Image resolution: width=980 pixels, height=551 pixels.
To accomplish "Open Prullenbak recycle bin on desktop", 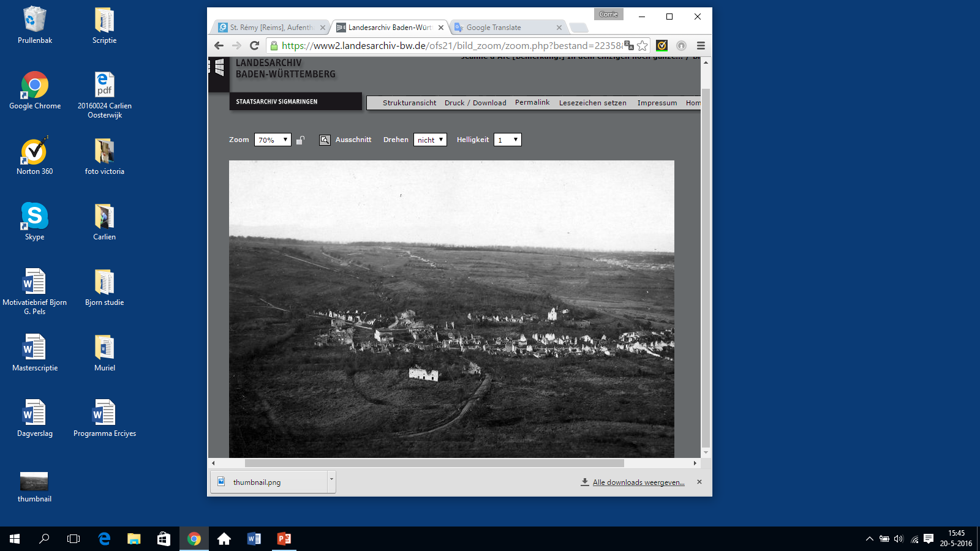I will [x=35, y=26].
